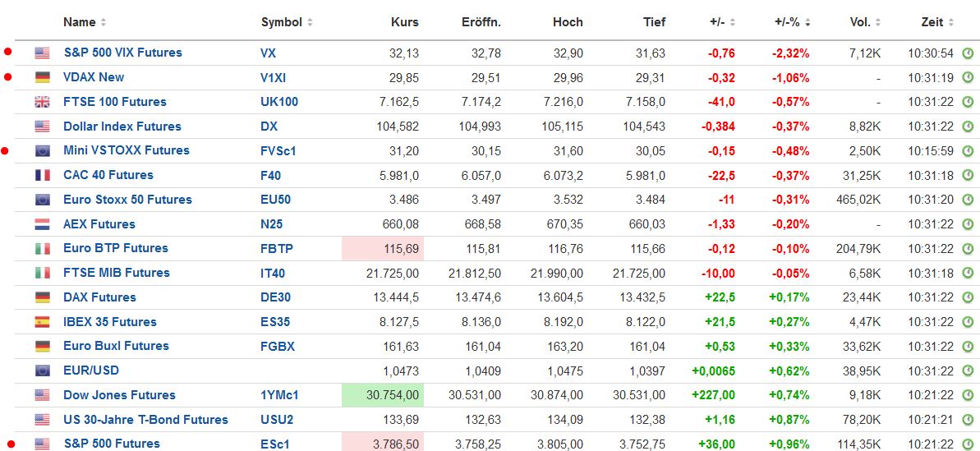Click the FBTP symbol of Euro BTP Futures

point(277,248)
